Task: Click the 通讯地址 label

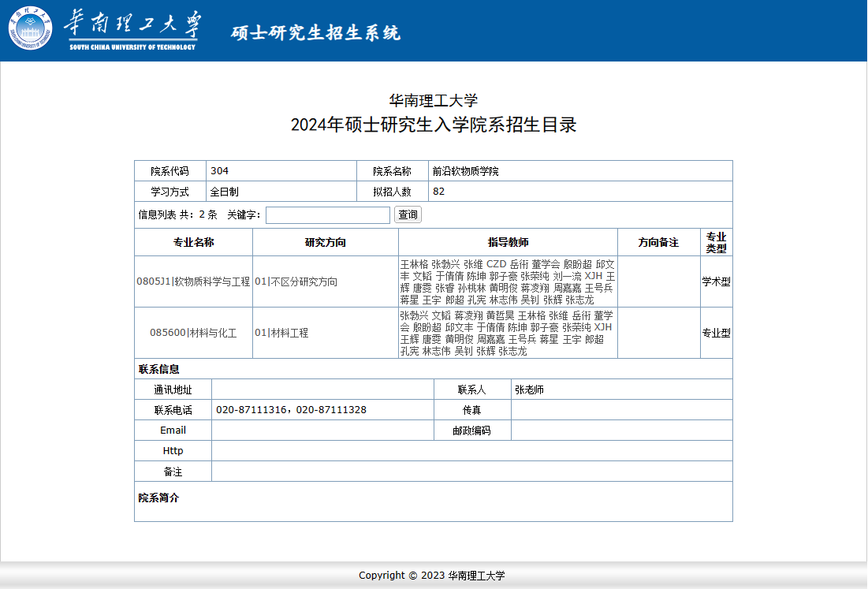Action: (173, 390)
